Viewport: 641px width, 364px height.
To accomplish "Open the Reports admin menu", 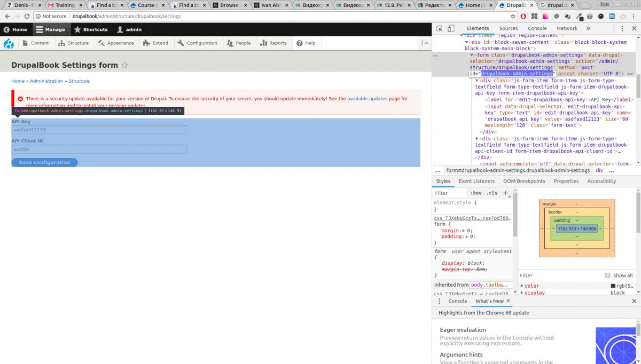I will pyautogui.click(x=273, y=43).
